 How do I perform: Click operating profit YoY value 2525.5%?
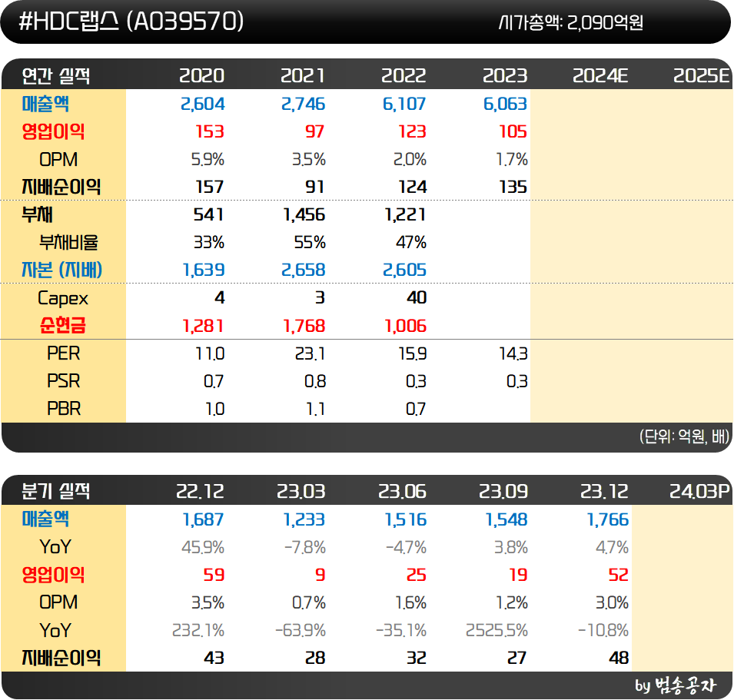click(x=497, y=630)
